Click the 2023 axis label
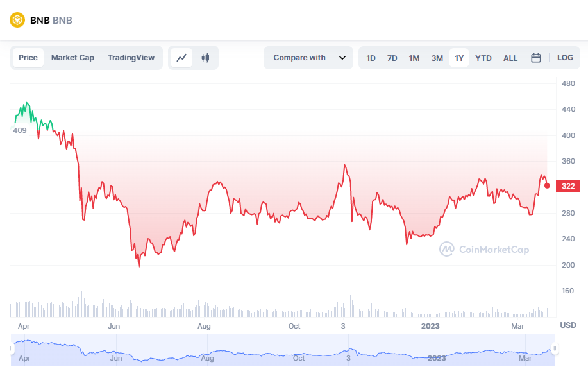 tap(430, 326)
